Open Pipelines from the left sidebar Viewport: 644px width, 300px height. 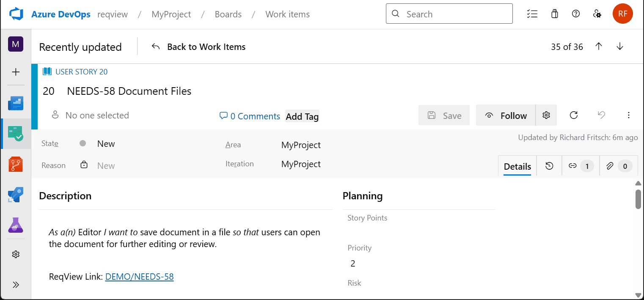16,195
